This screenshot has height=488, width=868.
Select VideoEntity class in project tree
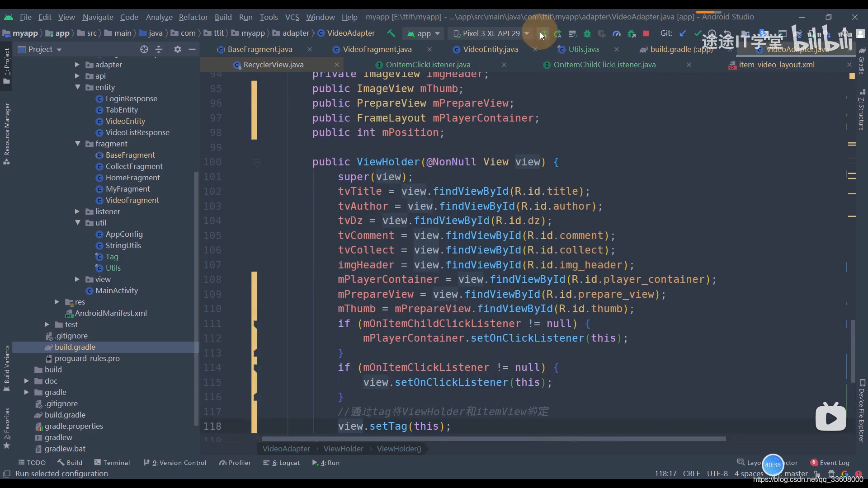(125, 121)
